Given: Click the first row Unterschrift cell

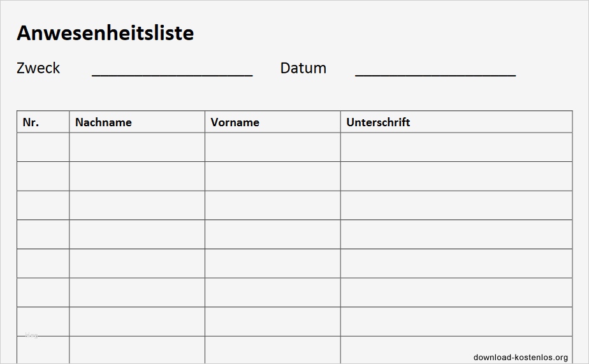Looking at the screenshot, I should coord(456,147).
